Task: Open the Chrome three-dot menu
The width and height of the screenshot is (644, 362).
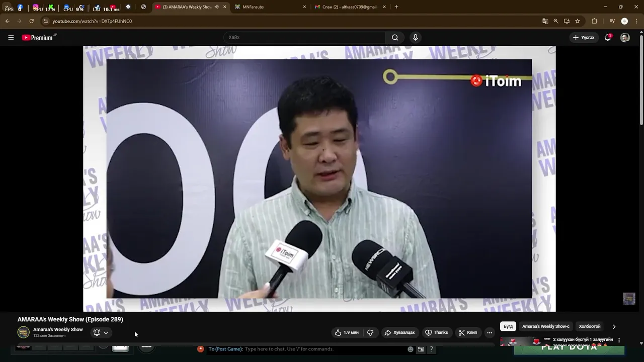Action: [636, 21]
